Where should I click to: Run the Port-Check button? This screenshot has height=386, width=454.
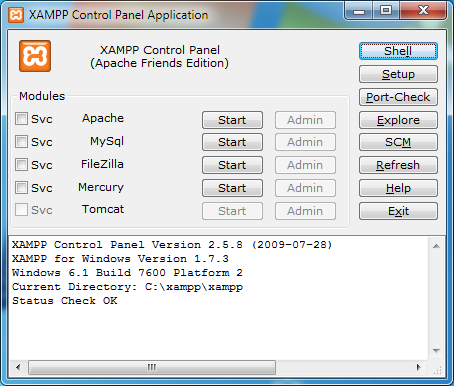point(398,97)
